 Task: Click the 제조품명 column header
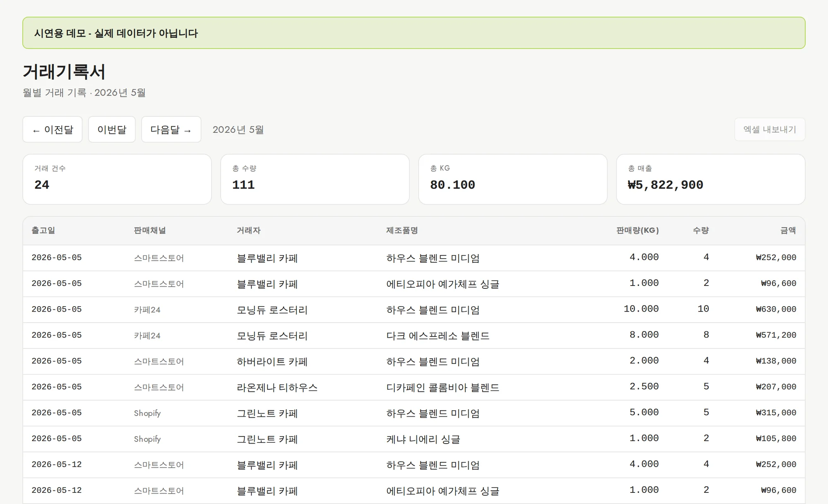tap(402, 230)
